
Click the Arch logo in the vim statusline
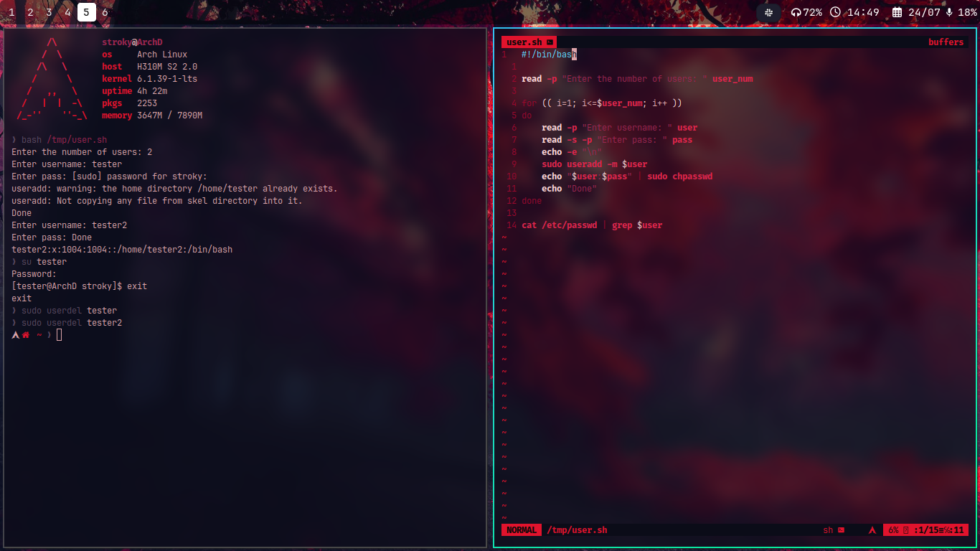(872, 530)
